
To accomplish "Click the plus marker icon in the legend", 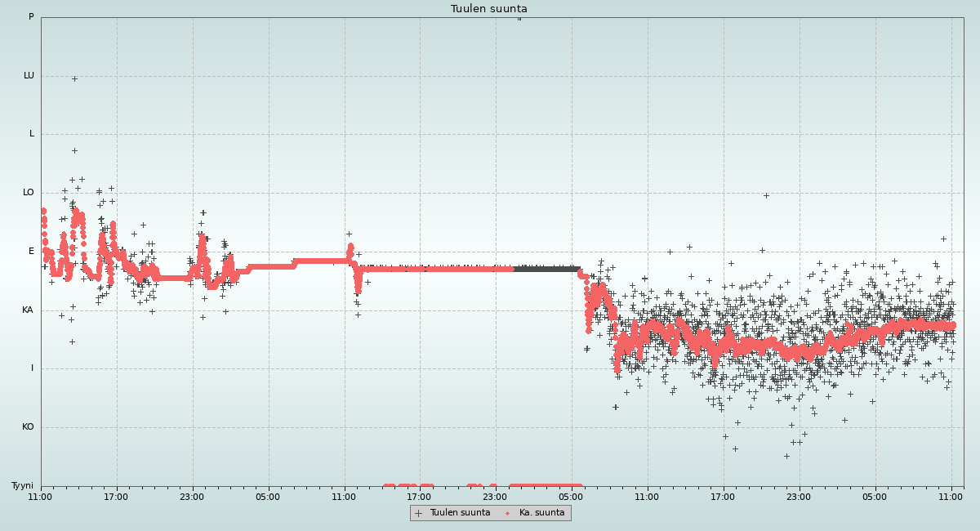I will [x=419, y=513].
